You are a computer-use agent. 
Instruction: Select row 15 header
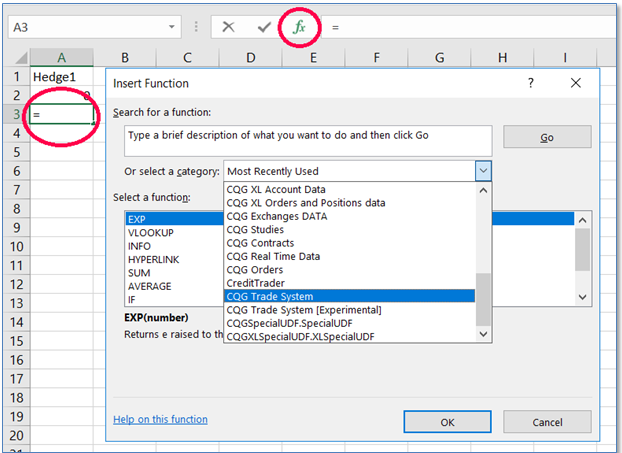coord(17,341)
